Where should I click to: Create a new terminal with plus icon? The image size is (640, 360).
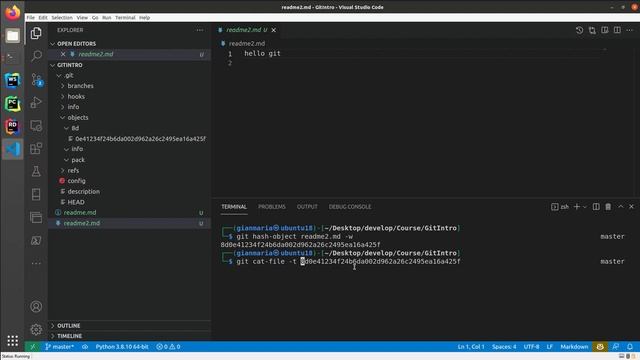pyautogui.click(x=577, y=207)
